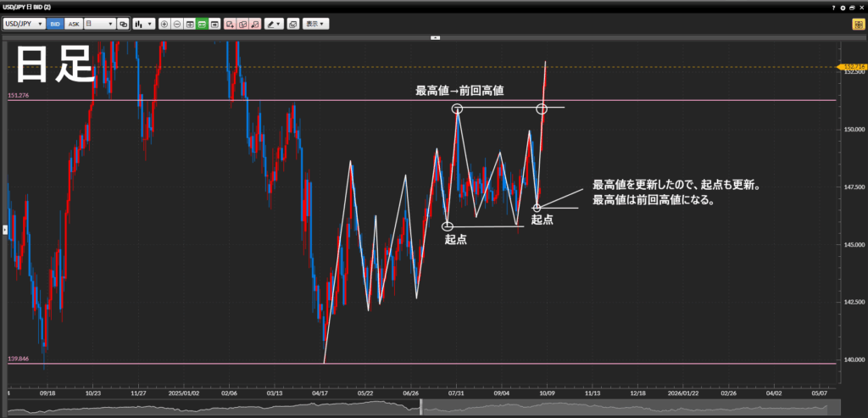Image resolution: width=868 pixels, height=418 pixels.
Task: Click the 152.716 current price label
Action: tap(850, 66)
